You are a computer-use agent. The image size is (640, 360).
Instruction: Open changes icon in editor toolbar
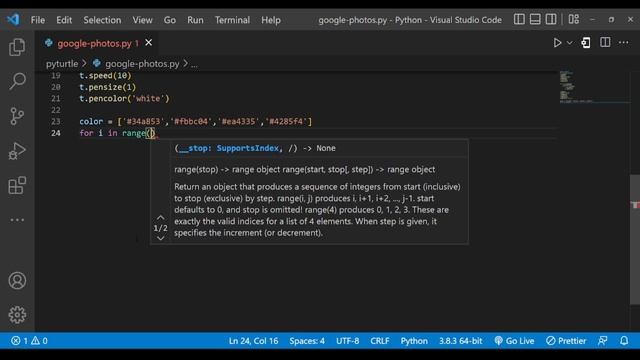[x=586, y=43]
